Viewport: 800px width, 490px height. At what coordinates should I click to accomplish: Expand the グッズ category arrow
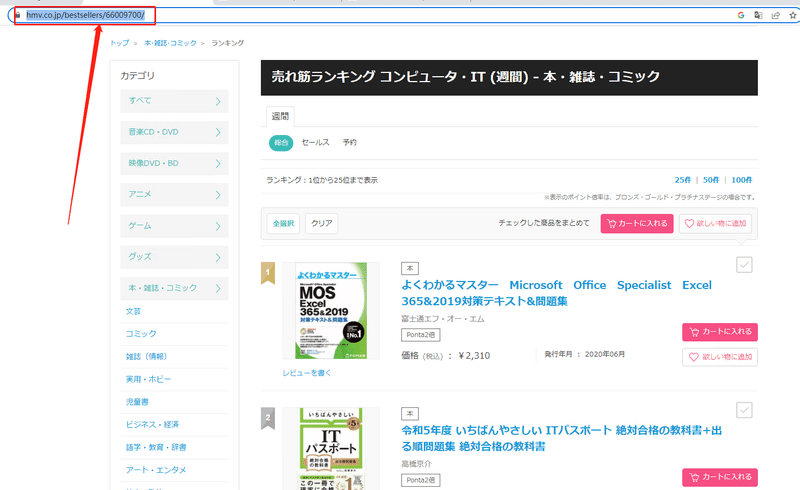tap(218, 257)
